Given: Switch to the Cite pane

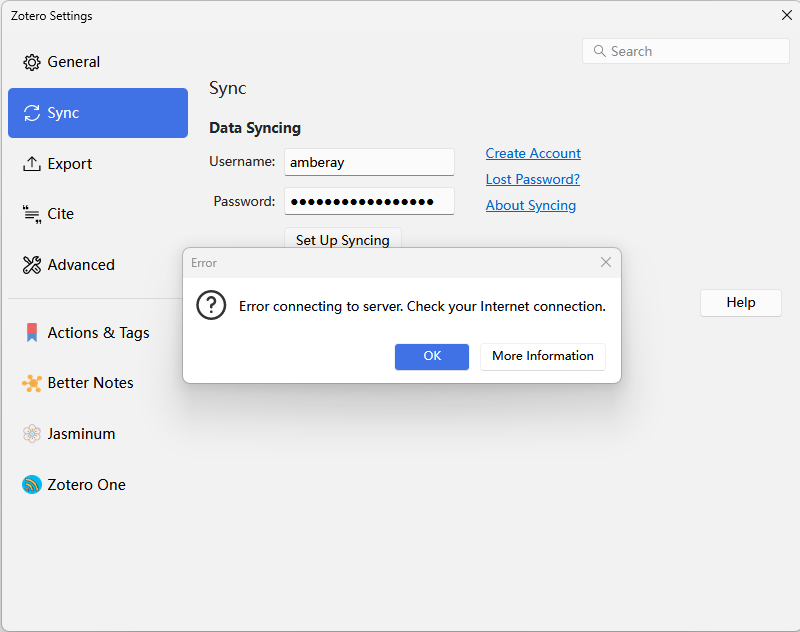Looking at the screenshot, I should point(98,214).
